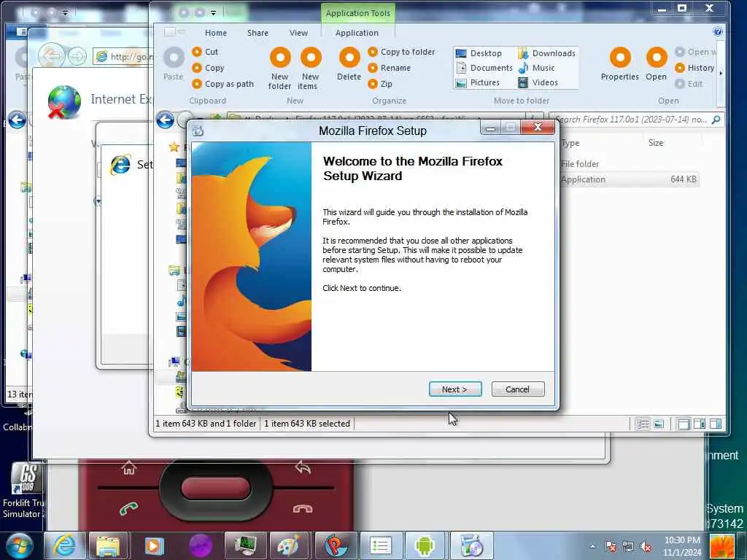The height and width of the screenshot is (560, 747).
Task: Switch to details view in status bar
Action: (x=643, y=424)
